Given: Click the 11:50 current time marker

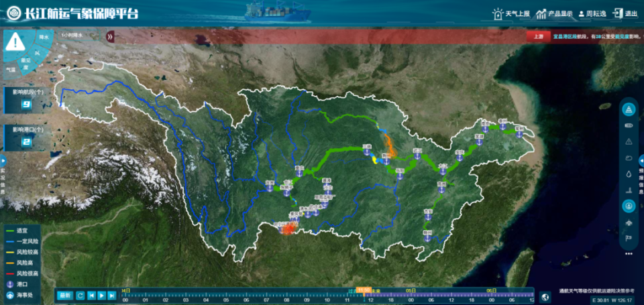Looking at the screenshot, I should click(x=364, y=290).
